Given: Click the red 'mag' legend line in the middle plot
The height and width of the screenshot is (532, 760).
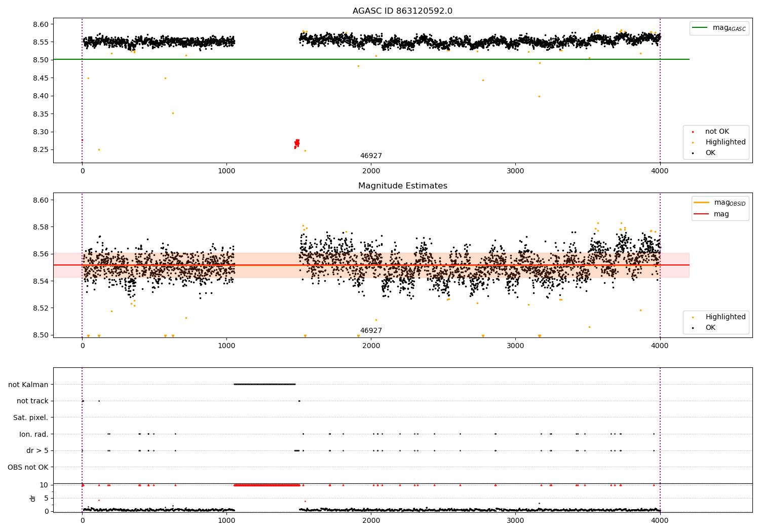Looking at the screenshot, I should coord(702,214).
